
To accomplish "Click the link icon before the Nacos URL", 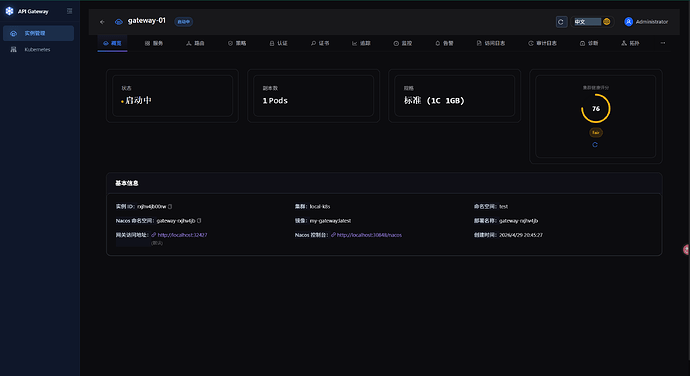I will pos(333,235).
